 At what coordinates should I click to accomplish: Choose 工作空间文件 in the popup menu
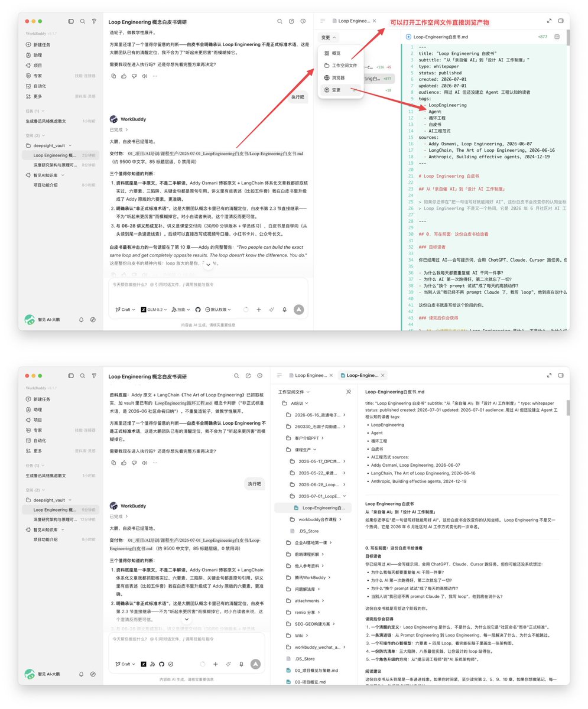click(340, 65)
